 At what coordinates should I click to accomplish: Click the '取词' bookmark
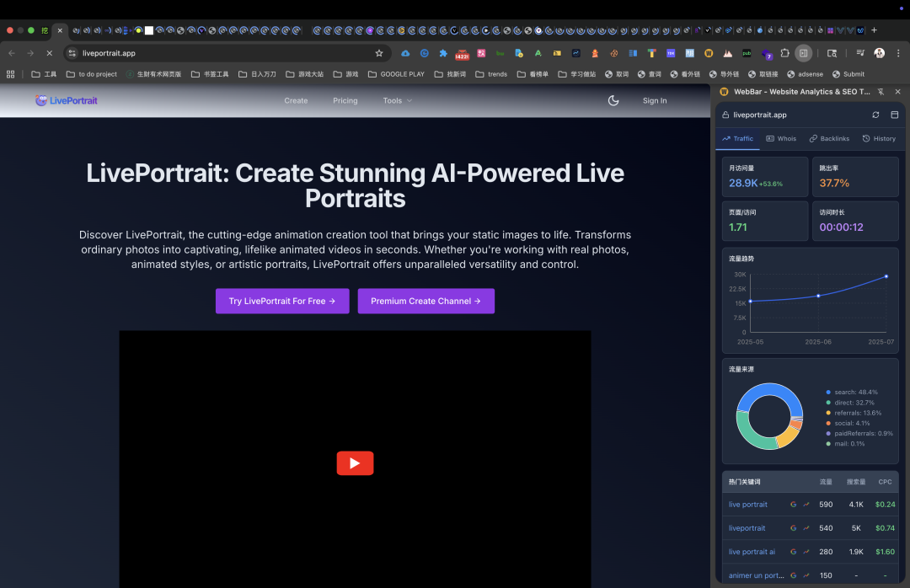click(x=616, y=74)
